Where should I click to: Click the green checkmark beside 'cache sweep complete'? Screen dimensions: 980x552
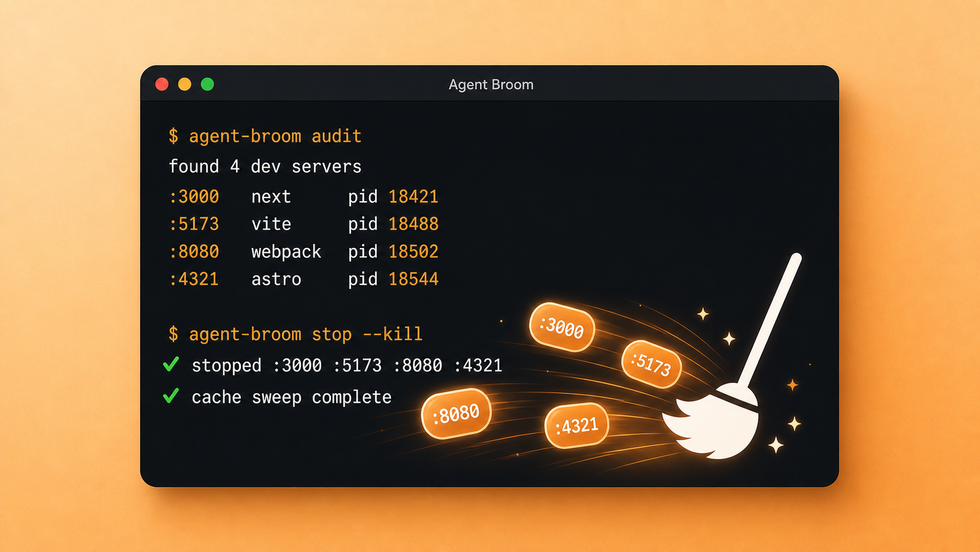[171, 397]
